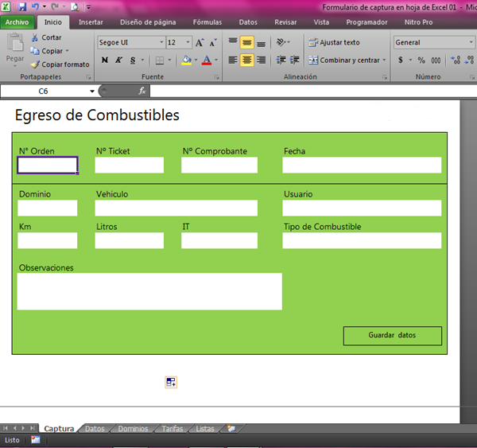Click the Cortar scissors icon

(34, 37)
